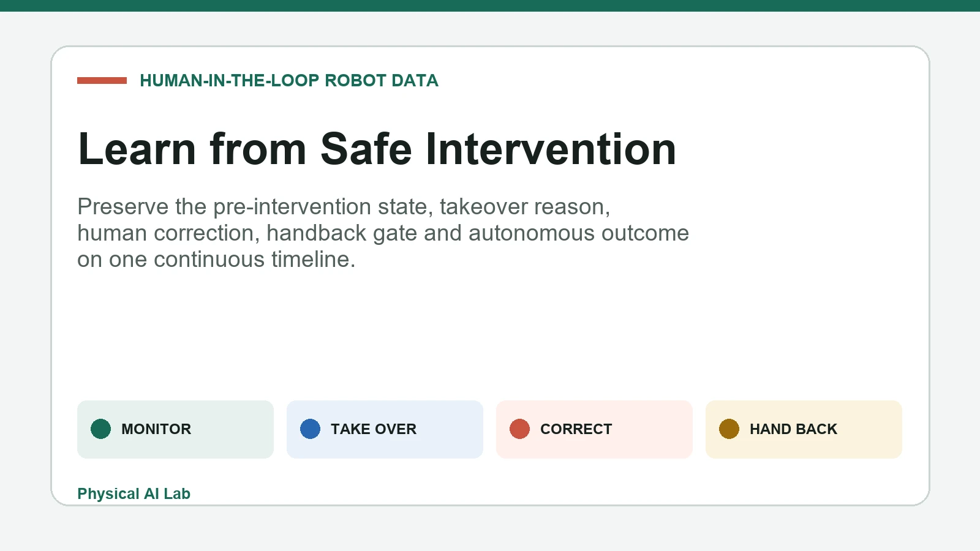Click the word from in the title
This screenshot has height=551, width=980.
(258, 149)
